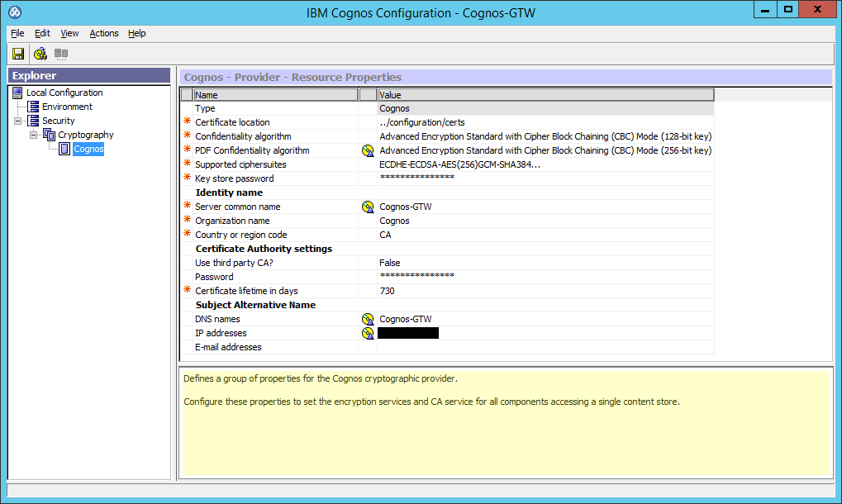Screen dimensions: 842x504
Task: Open the Actions menu
Action: 103,33
